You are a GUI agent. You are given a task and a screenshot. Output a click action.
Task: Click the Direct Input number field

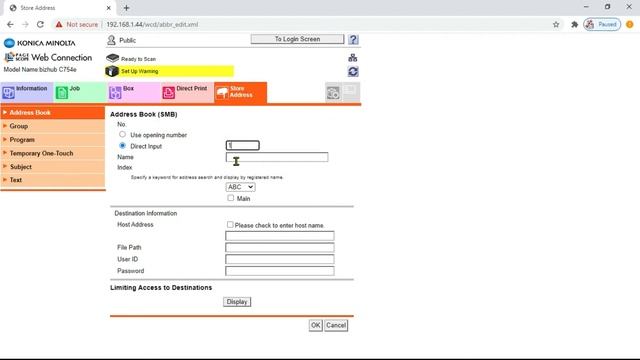(242, 145)
